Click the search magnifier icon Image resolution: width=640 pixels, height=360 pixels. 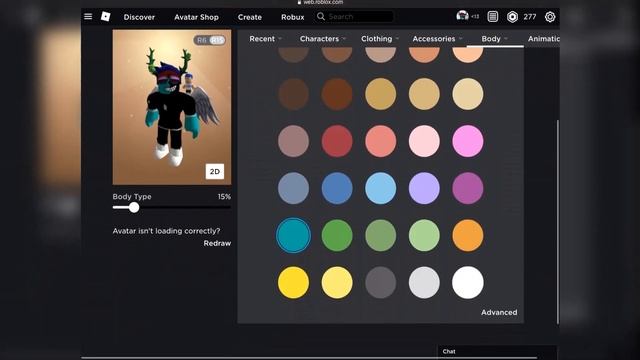pos(321,16)
